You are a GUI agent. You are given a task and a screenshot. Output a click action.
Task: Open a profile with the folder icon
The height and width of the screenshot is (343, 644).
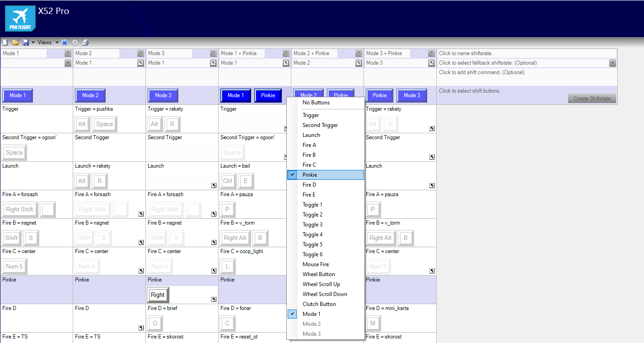pyautogui.click(x=15, y=42)
